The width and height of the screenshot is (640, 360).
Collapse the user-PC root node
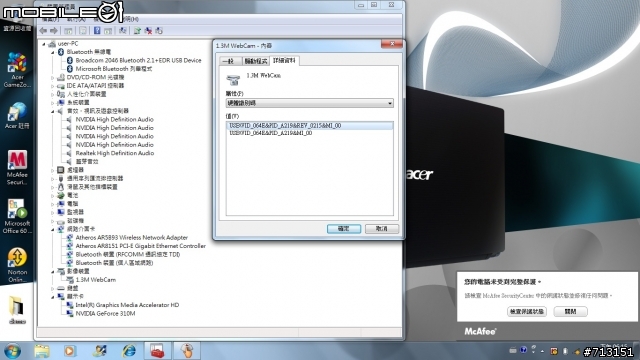coord(44,44)
